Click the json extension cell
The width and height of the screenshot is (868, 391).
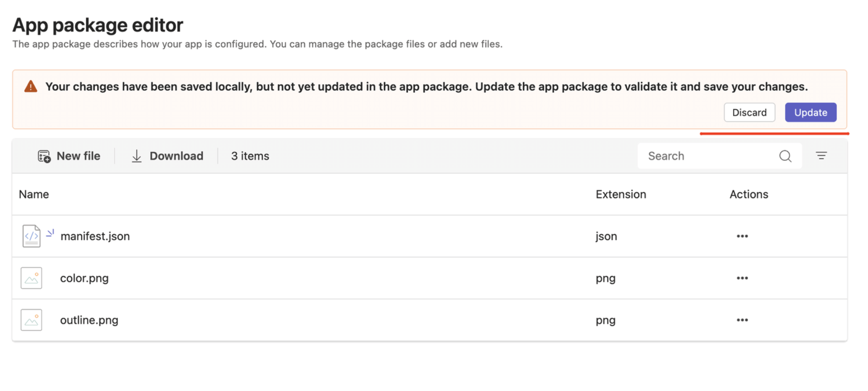click(x=606, y=236)
